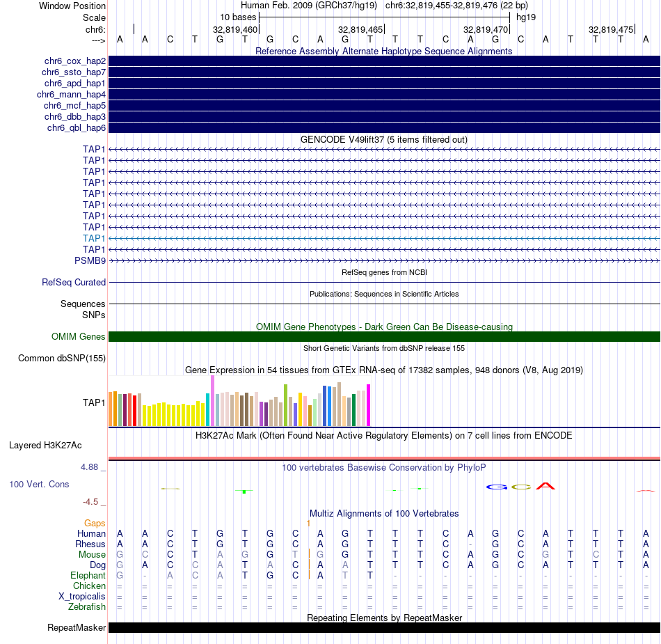The height and width of the screenshot is (644, 661).
Task: Click the RefSeq genes from NCBI title
Action: [384, 272]
